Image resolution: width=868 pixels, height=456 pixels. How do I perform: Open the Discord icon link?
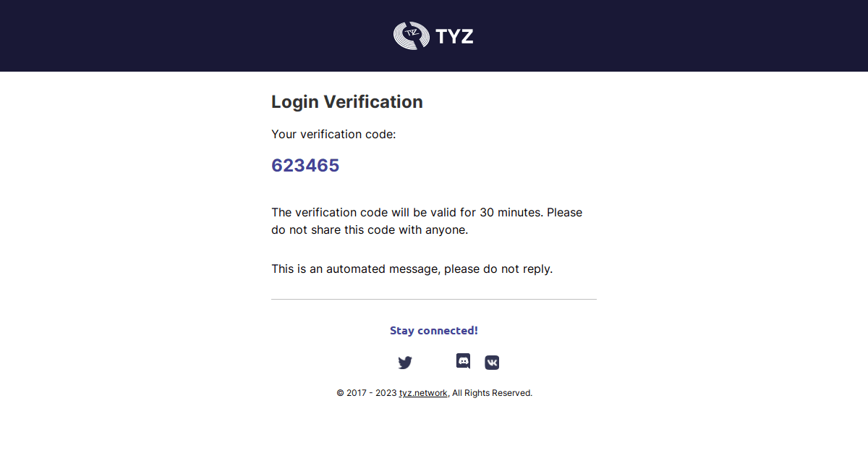pos(463,360)
